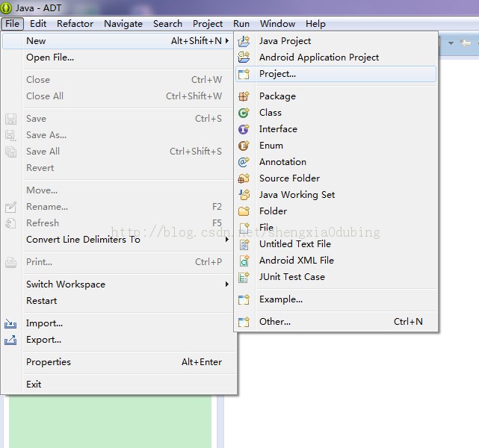This screenshot has width=479, height=448.
Task: Click the Android XML File icon
Action: [244, 261]
